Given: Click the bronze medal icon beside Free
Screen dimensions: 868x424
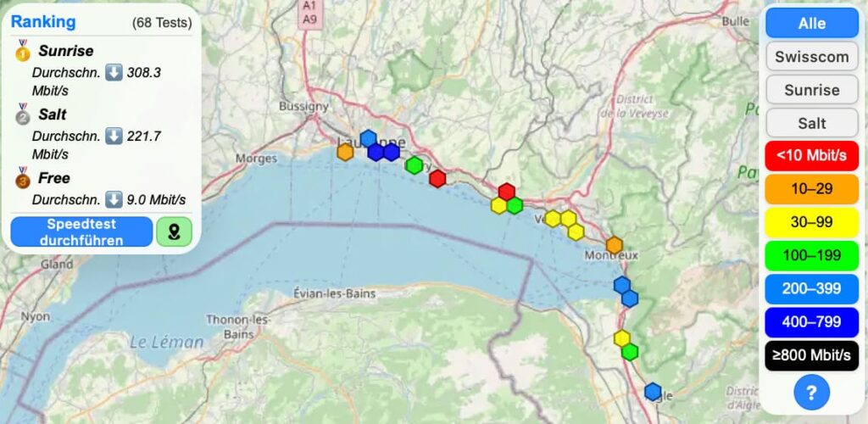Looking at the screenshot, I should pyautogui.click(x=22, y=178).
